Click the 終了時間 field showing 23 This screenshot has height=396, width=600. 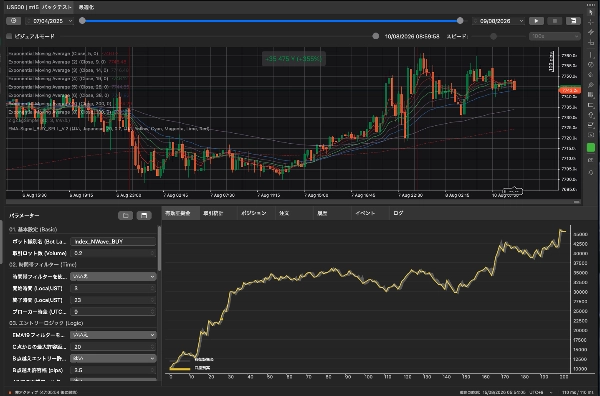click(x=113, y=300)
